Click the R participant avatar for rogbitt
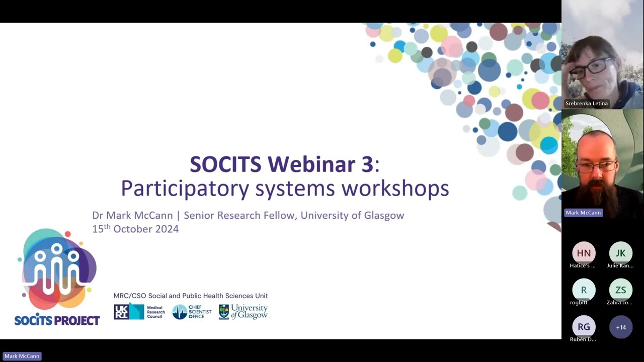The width and height of the screenshot is (644, 362). (x=584, y=290)
